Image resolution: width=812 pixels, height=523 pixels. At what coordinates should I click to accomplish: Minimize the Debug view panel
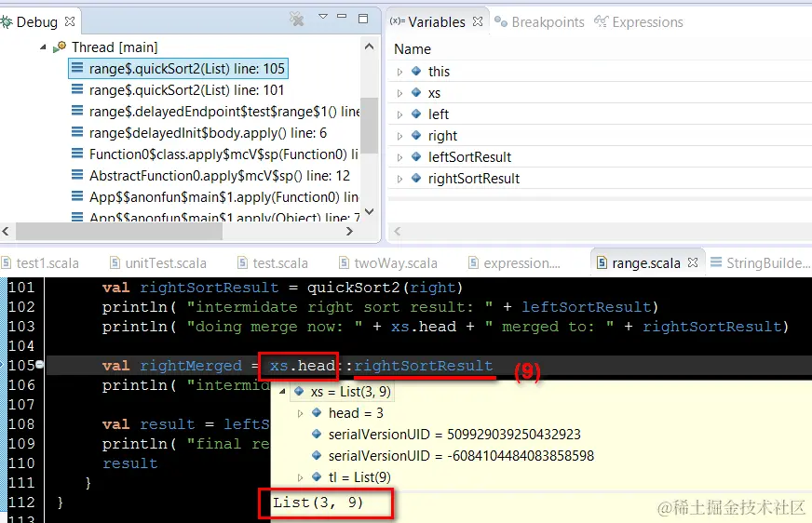coord(342,17)
